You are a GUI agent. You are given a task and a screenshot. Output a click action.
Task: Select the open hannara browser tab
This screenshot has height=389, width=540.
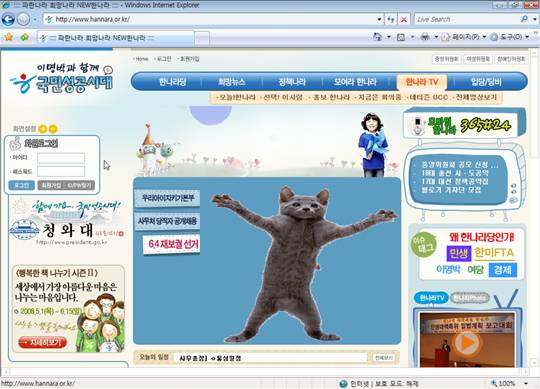pyautogui.click(x=115, y=38)
